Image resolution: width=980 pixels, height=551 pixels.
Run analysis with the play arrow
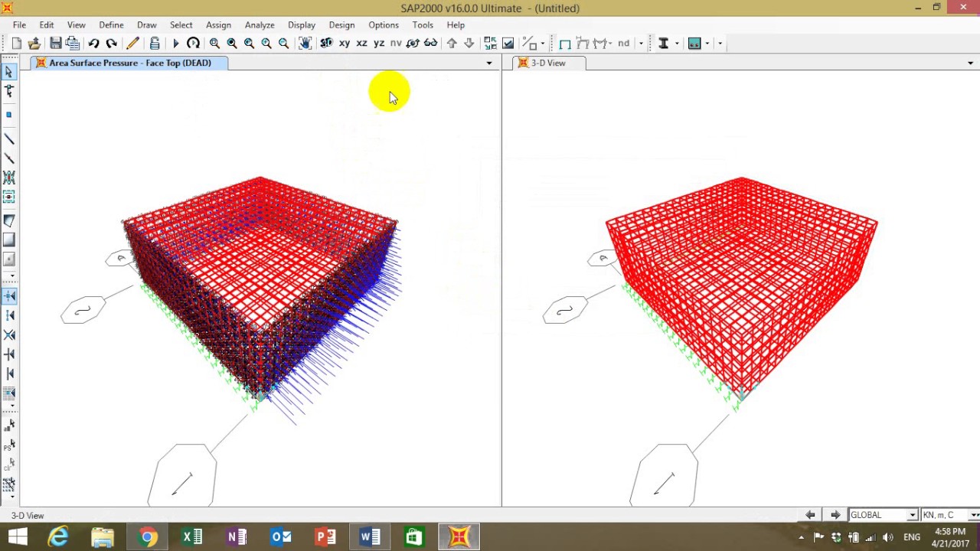click(175, 44)
